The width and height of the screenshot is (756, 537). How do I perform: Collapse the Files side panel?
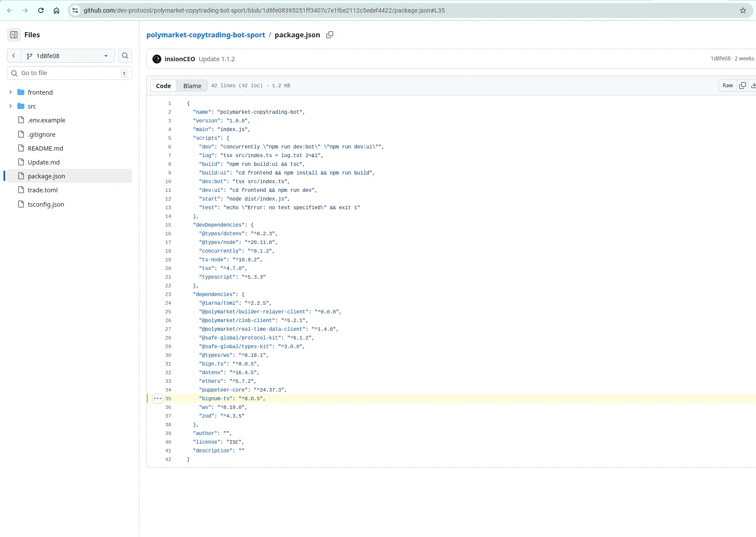pyautogui.click(x=13, y=35)
